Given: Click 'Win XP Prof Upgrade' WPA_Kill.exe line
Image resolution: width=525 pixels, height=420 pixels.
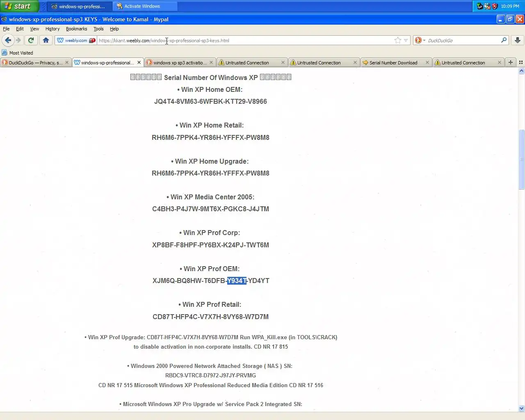Looking at the screenshot, I should click(x=211, y=337).
